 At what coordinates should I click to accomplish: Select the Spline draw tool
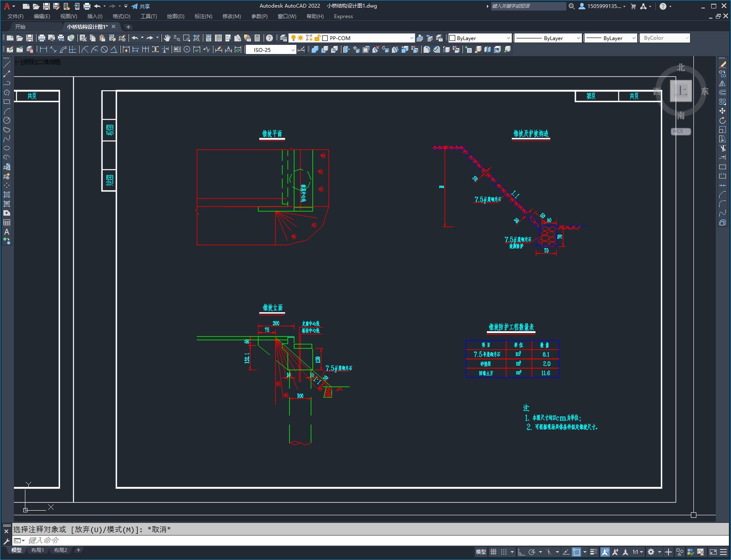(7, 139)
